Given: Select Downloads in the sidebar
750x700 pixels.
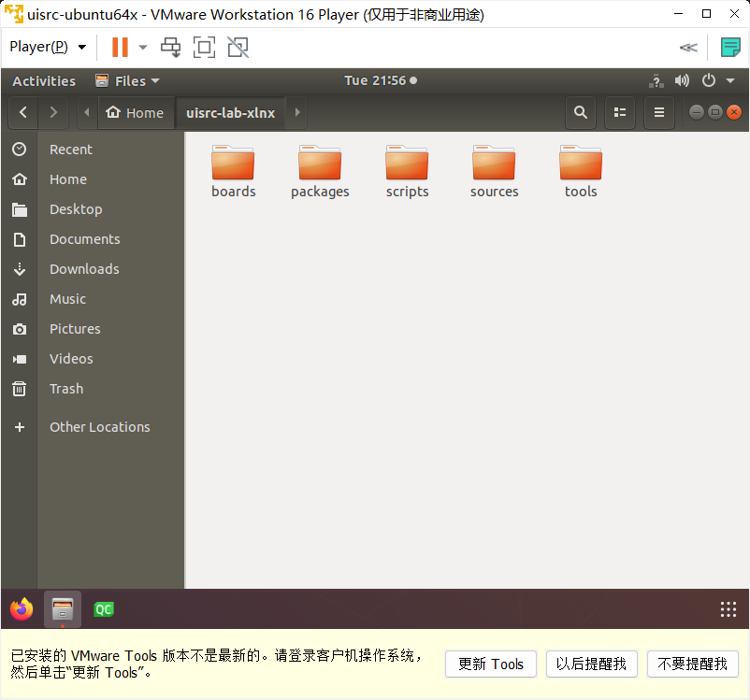Looking at the screenshot, I should (x=84, y=269).
